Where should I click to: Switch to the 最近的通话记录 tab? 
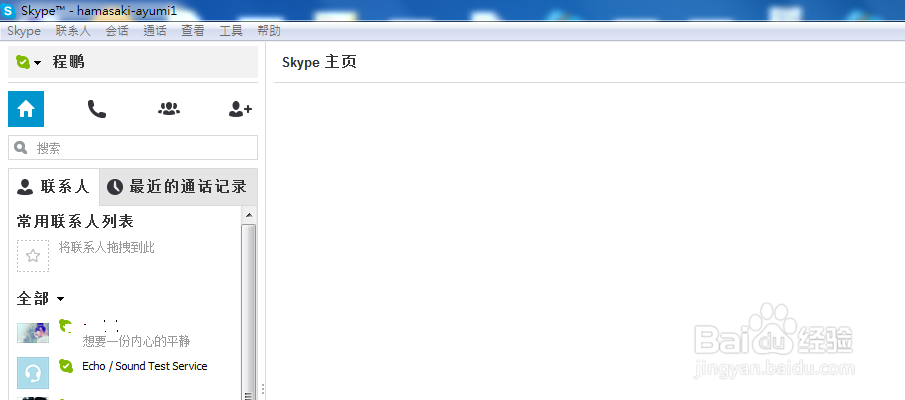point(178,186)
